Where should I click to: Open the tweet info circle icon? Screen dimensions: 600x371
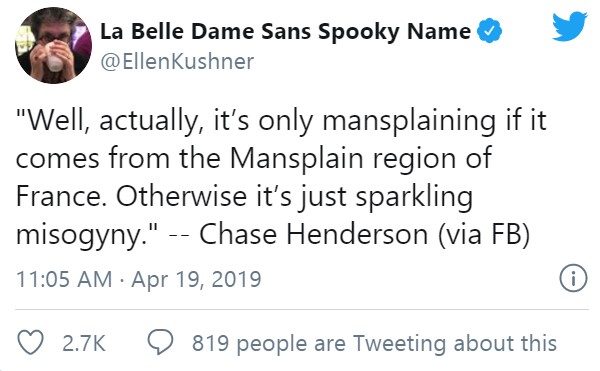pyautogui.click(x=573, y=279)
